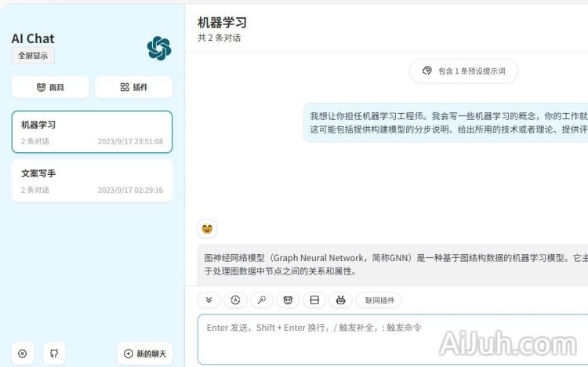Click the clear context break icon
This screenshot has width=588, height=367.
pyautogui.click(x=314, y=300)
